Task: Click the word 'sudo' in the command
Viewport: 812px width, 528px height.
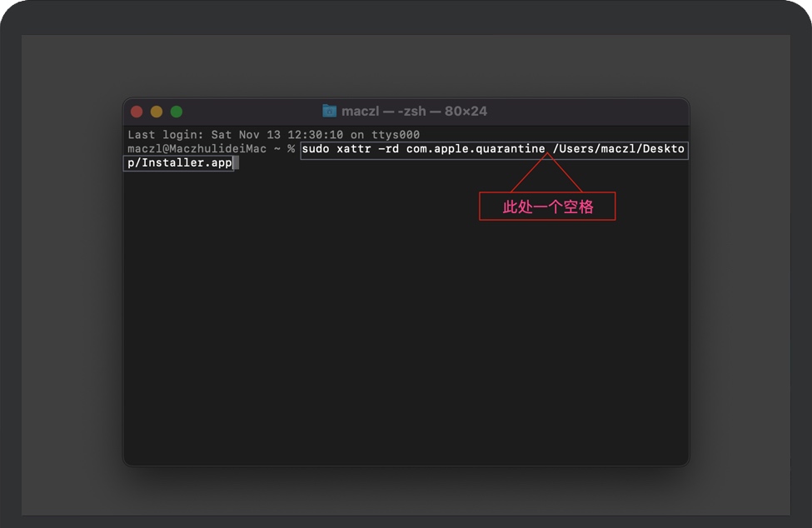Action: (x=316, y=148)
